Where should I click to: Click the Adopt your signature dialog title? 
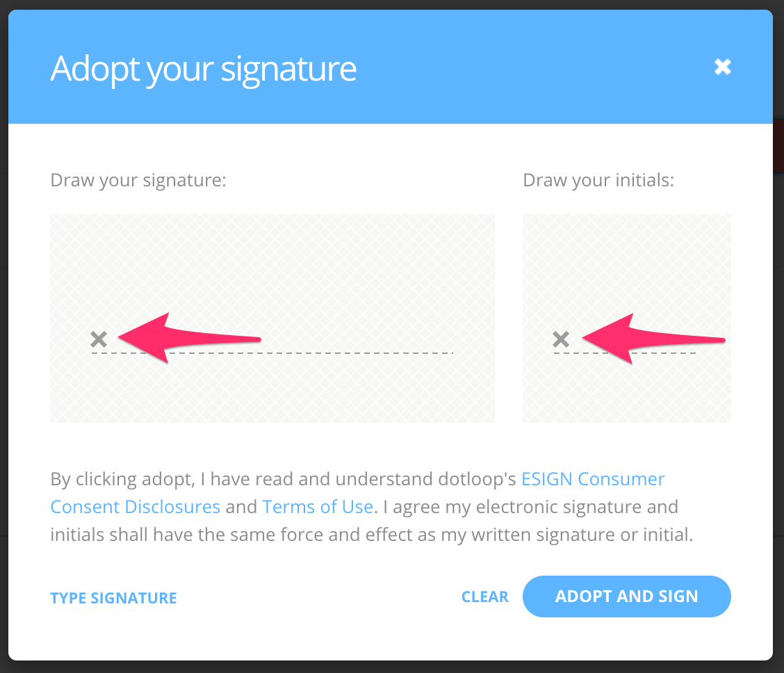point(203,69)
